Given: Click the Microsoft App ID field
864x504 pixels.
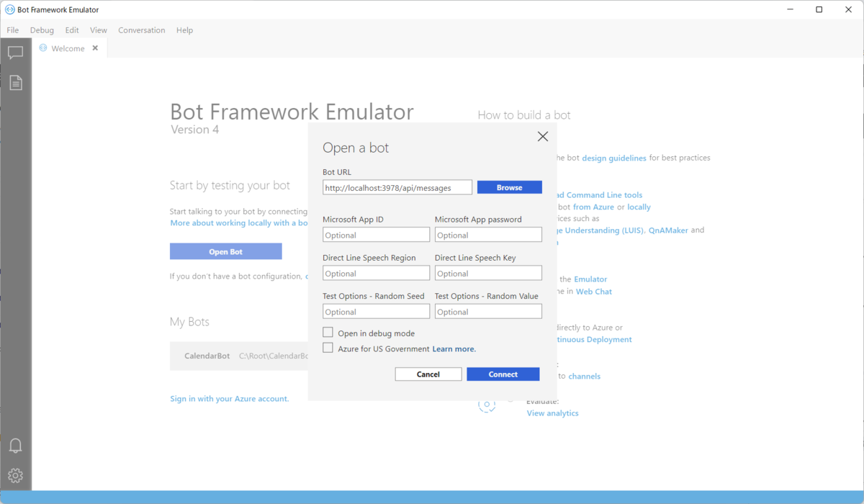Looking at the screenshot, I should (x=376, y=235).
